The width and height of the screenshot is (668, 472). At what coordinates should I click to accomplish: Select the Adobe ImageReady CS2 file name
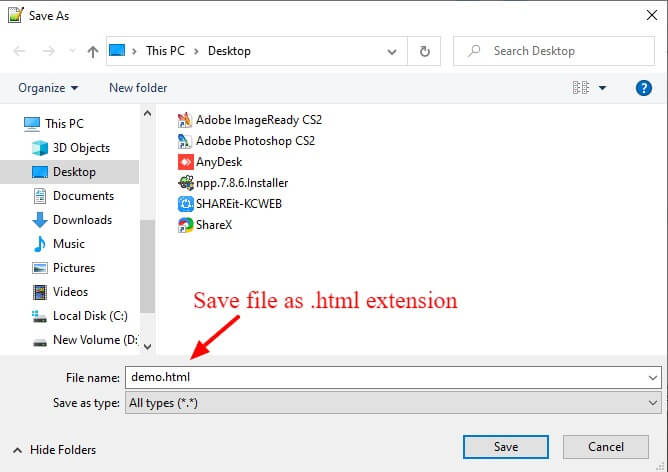259,120
